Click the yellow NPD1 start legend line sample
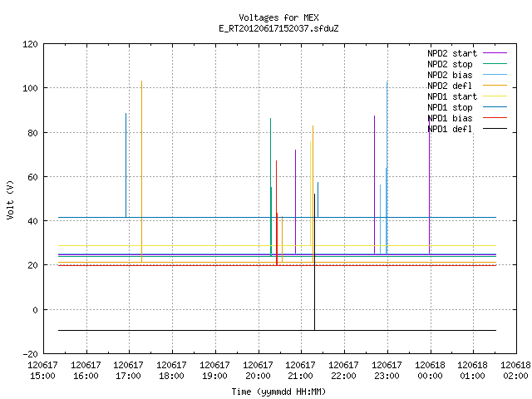The height and width of the screenshot is (399, 532). (495, 96)
